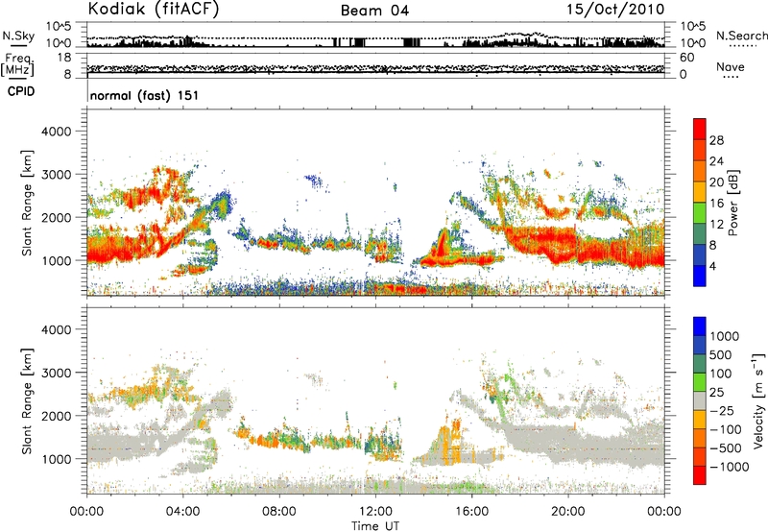Pick the velocity swatch between -25 and -100
This screenshot has height=532, width=768.
[700, 420]
